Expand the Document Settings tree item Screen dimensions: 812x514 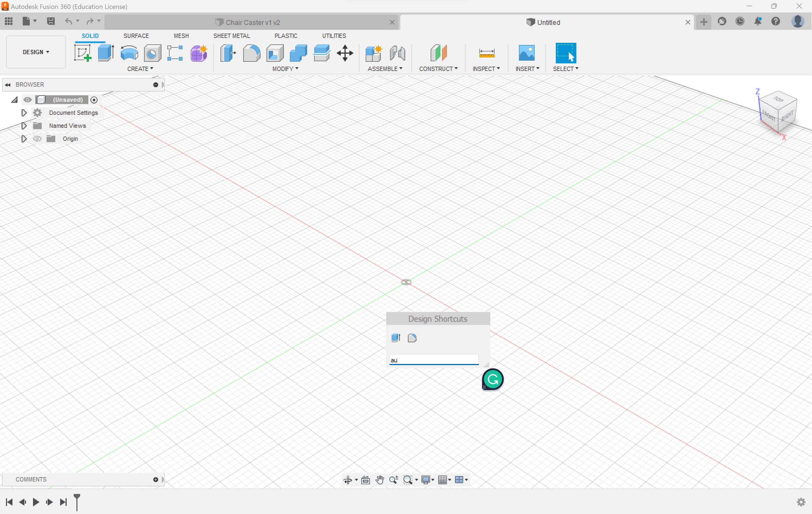point(24,113)
